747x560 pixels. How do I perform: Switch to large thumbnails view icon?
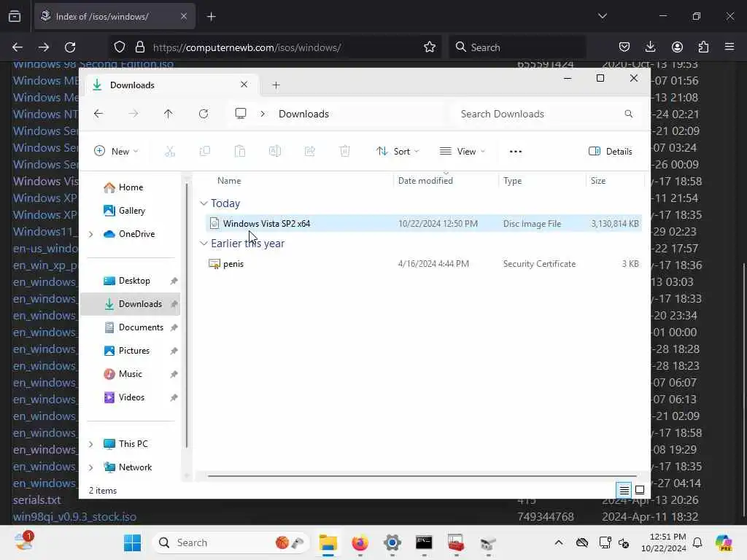point(640,490)
